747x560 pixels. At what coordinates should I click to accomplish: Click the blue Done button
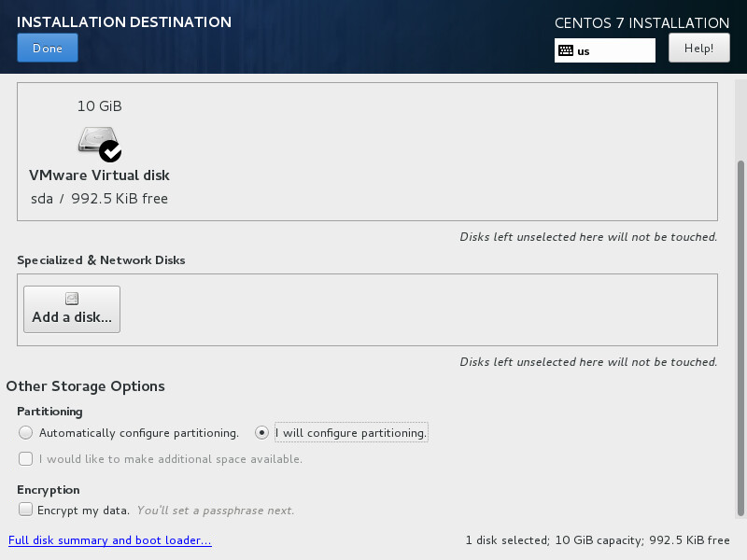coord(48,49)
